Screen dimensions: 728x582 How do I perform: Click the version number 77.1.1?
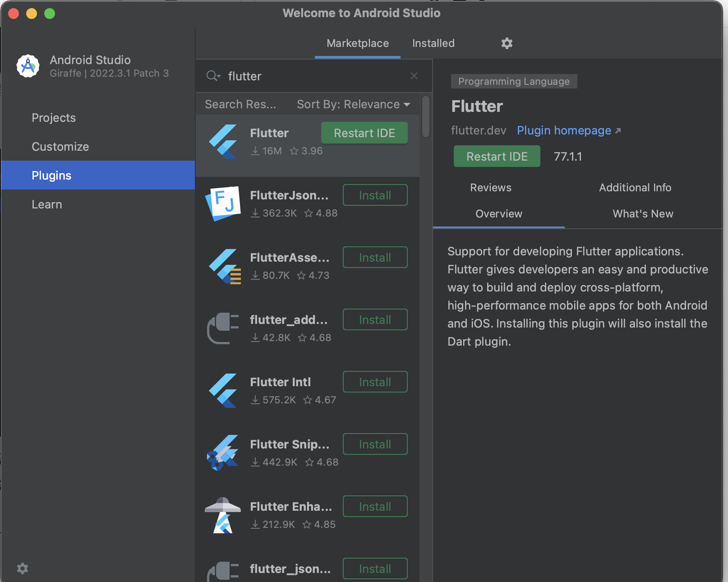tap(568, 157)
